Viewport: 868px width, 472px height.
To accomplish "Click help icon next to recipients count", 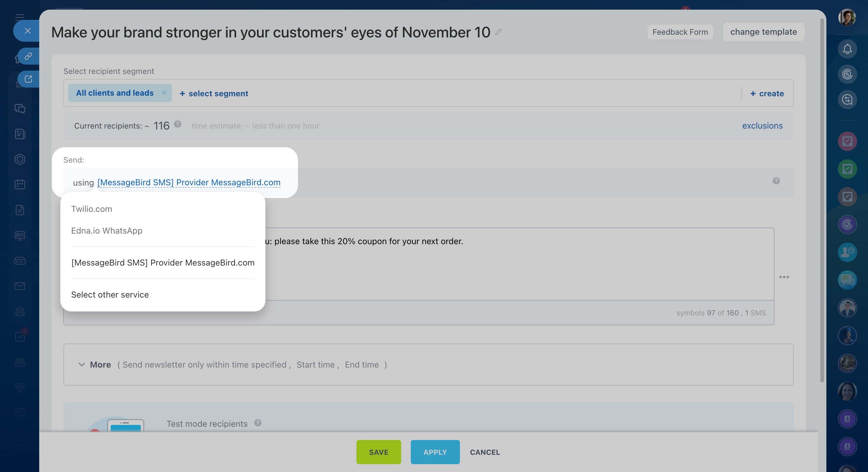I will [x=178, y=124].
